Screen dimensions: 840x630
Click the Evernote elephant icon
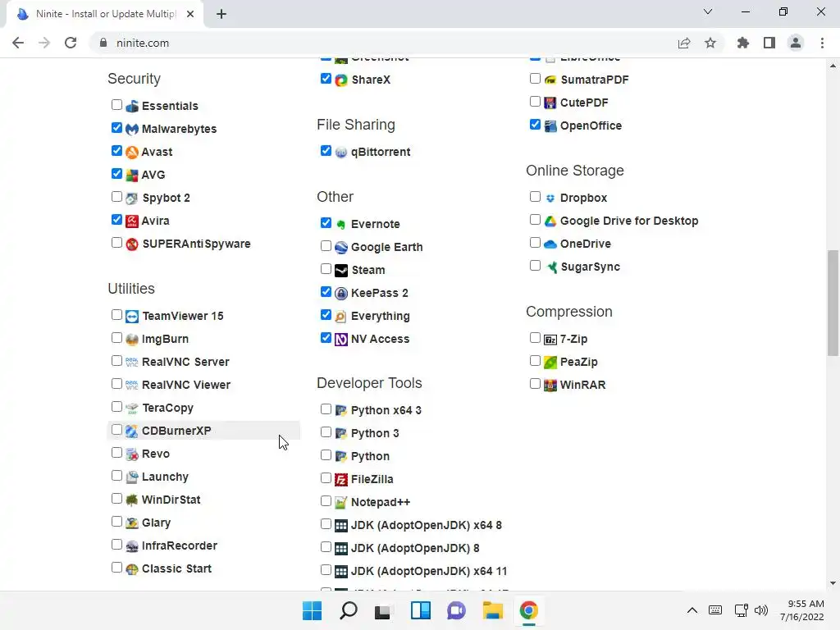click(x=341, y=224)
